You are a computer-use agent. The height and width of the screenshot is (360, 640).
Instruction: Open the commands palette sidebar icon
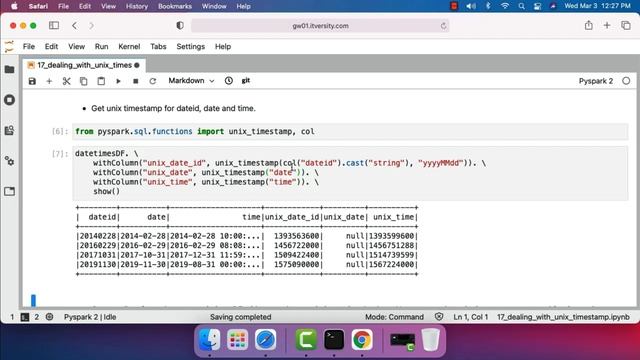click(9, 131)
